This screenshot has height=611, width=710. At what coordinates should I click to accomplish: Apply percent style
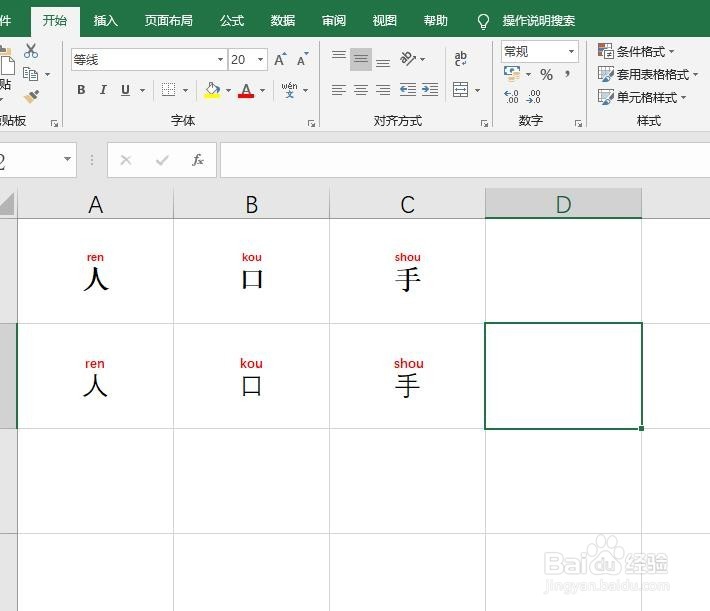pyautogui.click(x=547, y=74)
